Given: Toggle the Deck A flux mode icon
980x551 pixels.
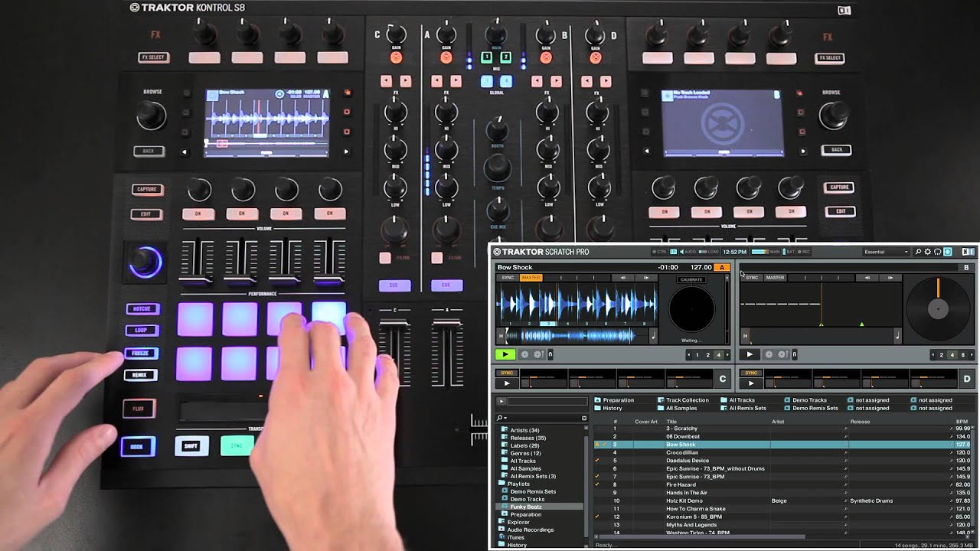Looking at the screenshot, I should tap(550, 354).
